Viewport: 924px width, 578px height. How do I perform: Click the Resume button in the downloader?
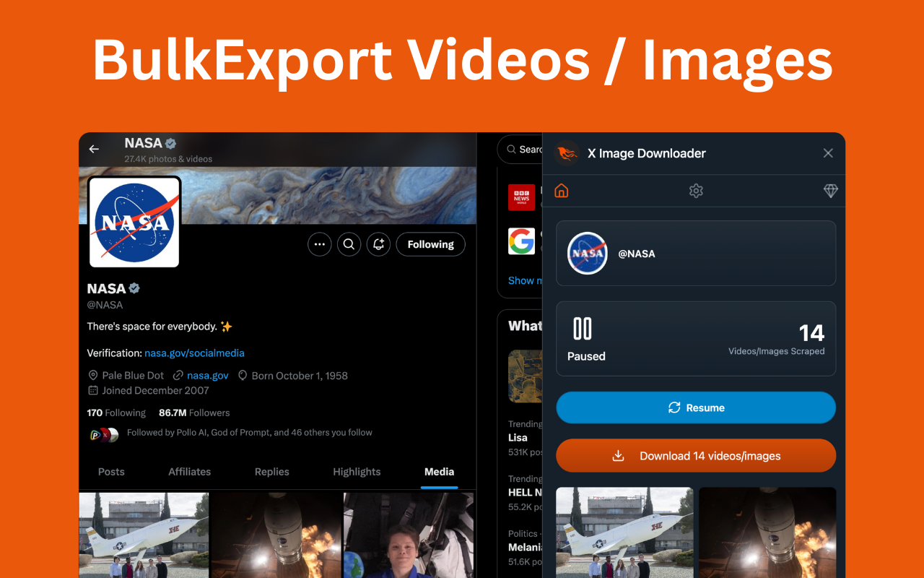(x=695, y=407)
